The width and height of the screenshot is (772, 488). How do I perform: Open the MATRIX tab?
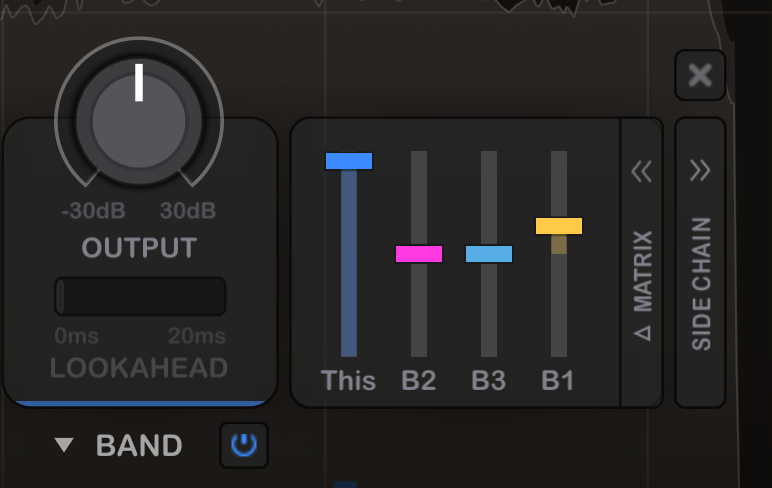[x=642, y=270]
